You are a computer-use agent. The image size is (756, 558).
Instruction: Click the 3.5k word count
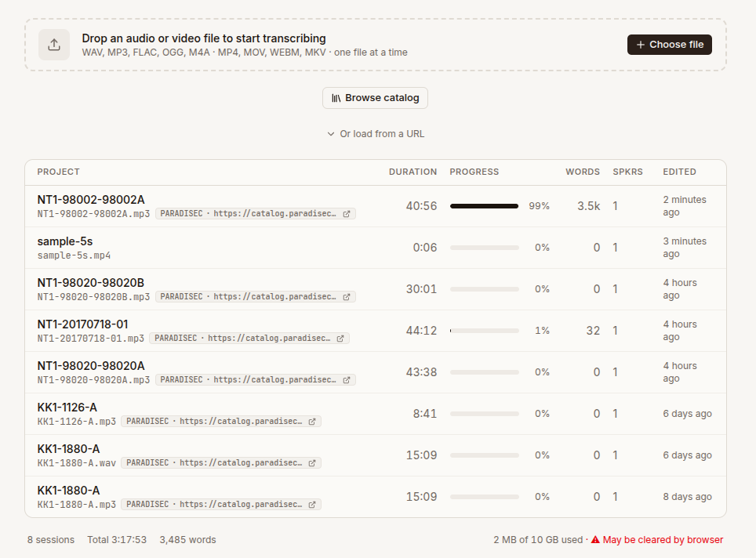coord(589,206)
